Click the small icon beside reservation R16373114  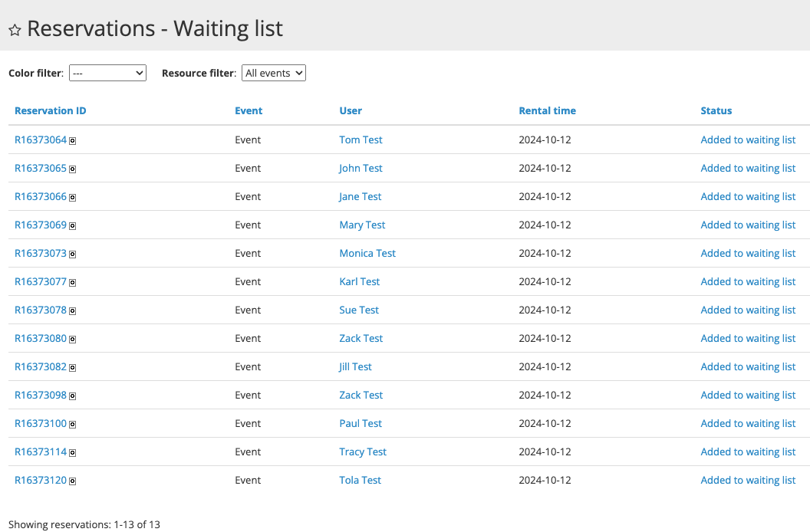tap(74, 453)
